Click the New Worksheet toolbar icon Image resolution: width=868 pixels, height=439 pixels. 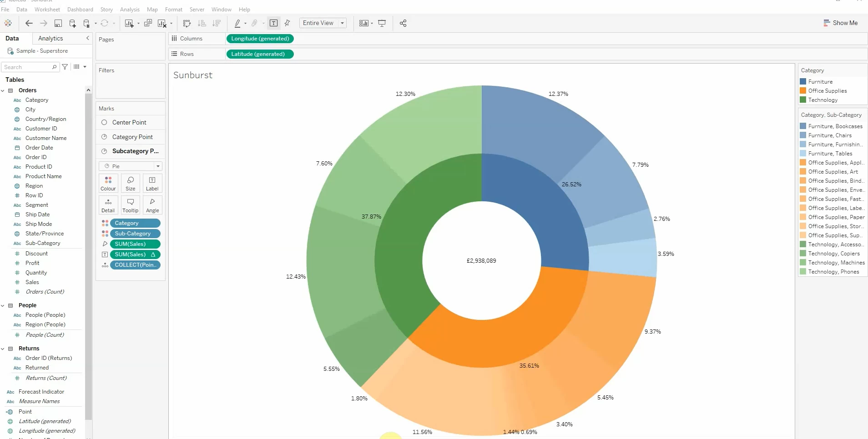[128, 23]
